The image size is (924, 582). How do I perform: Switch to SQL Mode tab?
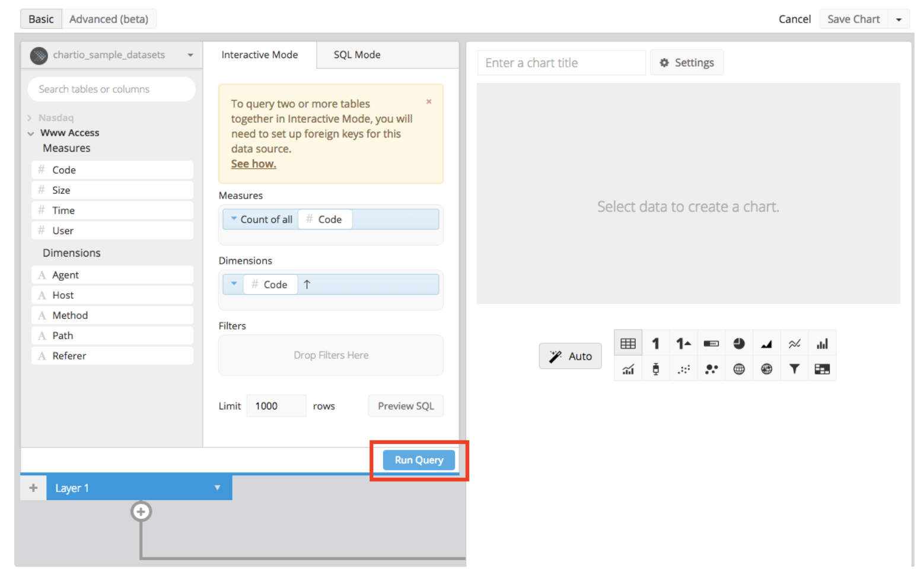357,55
